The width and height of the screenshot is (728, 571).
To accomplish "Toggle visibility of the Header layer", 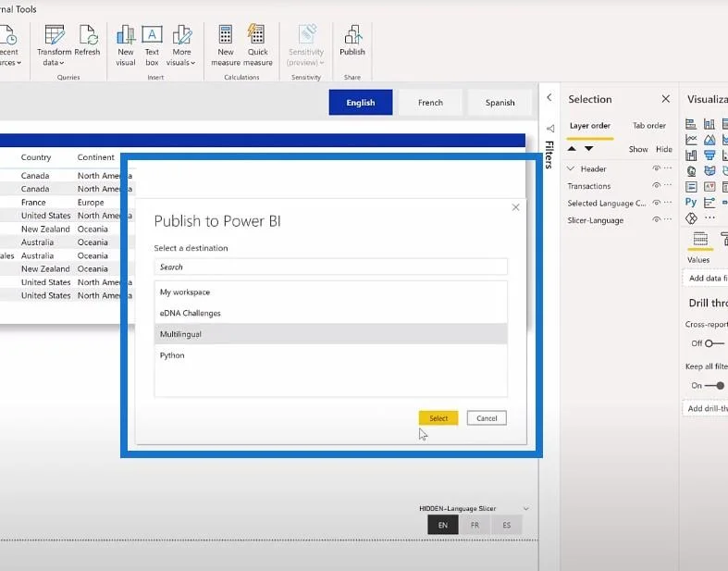I will point(656,168).
